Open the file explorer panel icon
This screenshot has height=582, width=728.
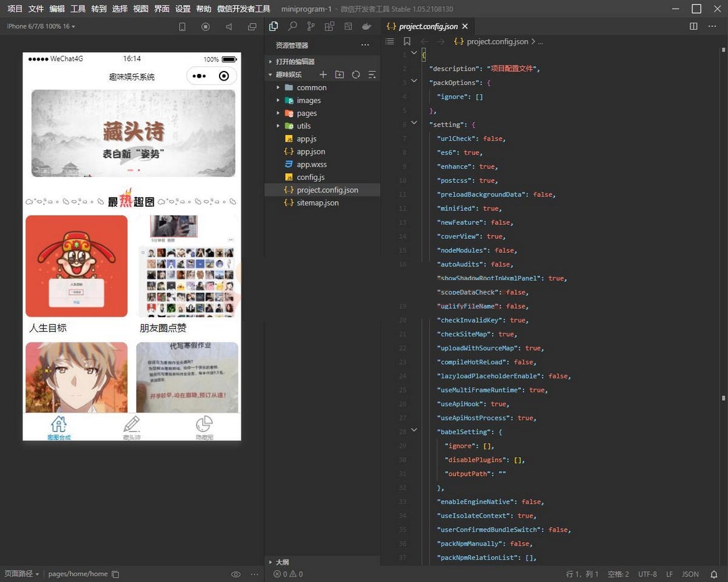point(274,26)
